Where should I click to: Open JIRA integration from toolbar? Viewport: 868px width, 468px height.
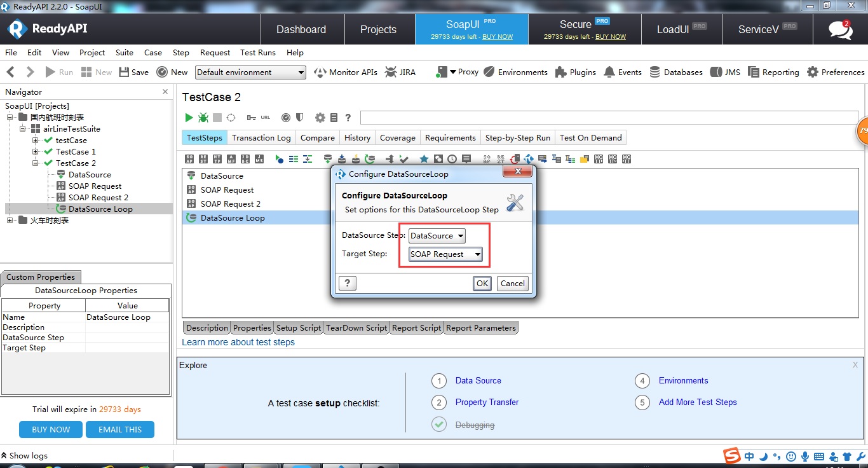coord(400,72)
